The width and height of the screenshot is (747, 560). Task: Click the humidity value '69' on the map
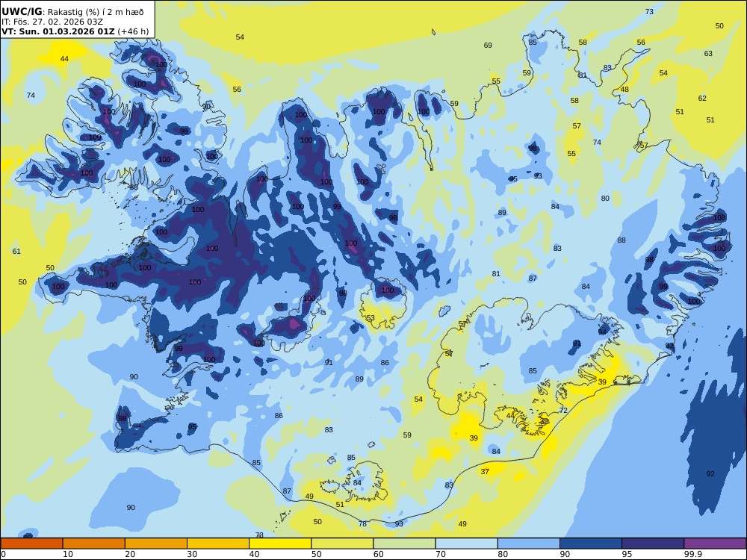(488, 46)
